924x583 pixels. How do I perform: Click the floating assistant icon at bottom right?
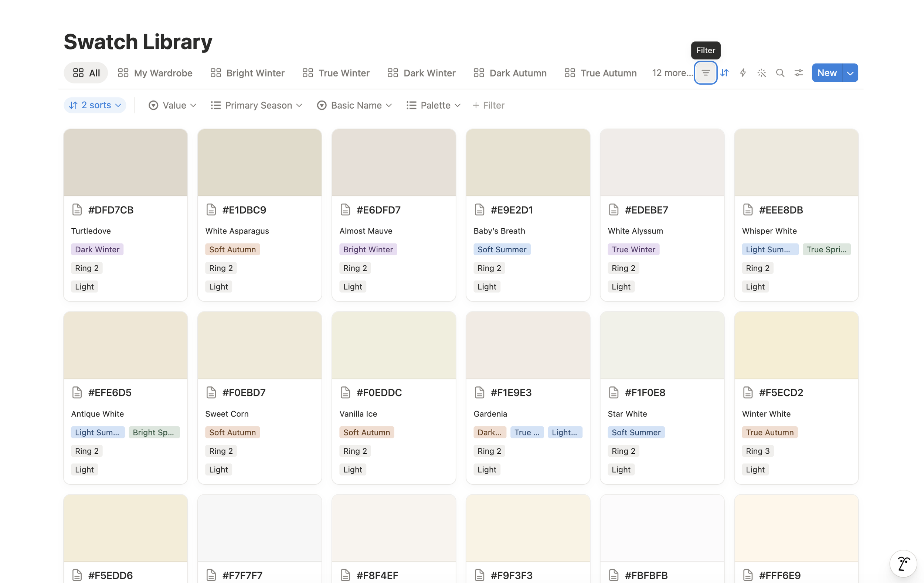903,564
